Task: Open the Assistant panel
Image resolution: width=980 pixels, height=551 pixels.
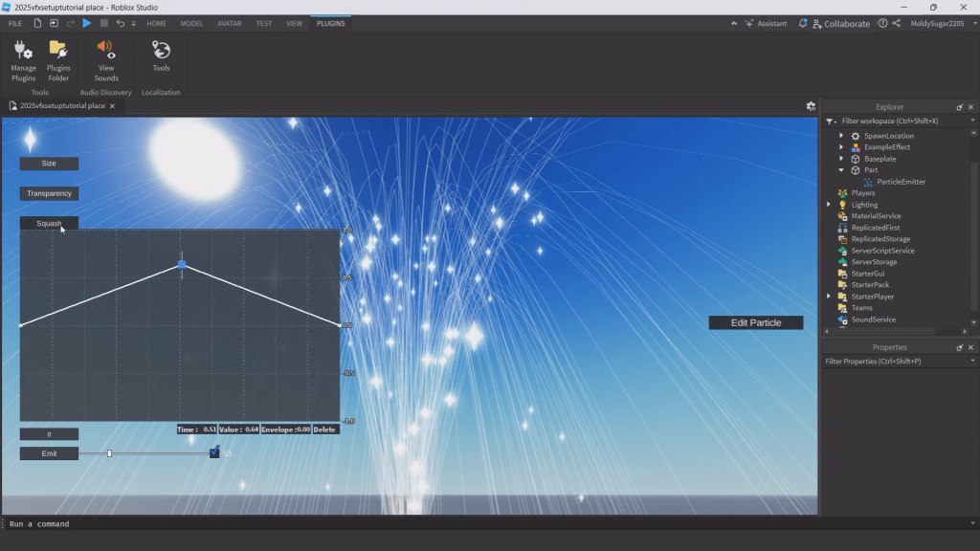Action: [x=766, y=23]
